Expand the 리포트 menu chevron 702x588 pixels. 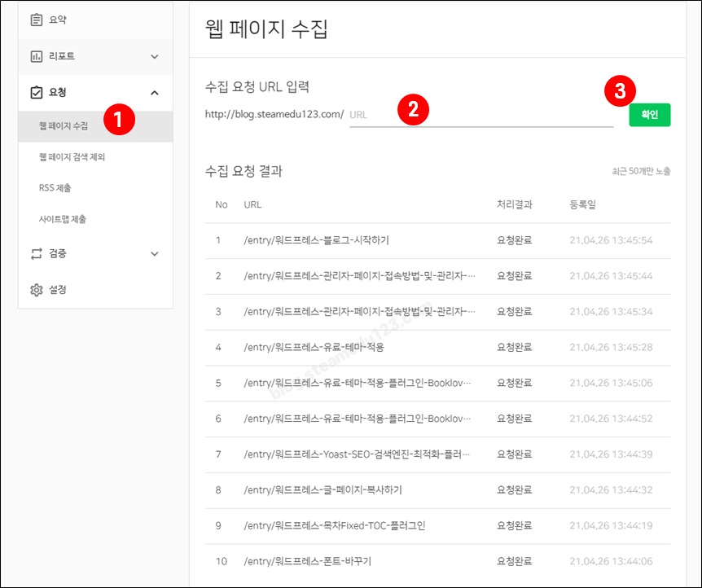point(155,57)
